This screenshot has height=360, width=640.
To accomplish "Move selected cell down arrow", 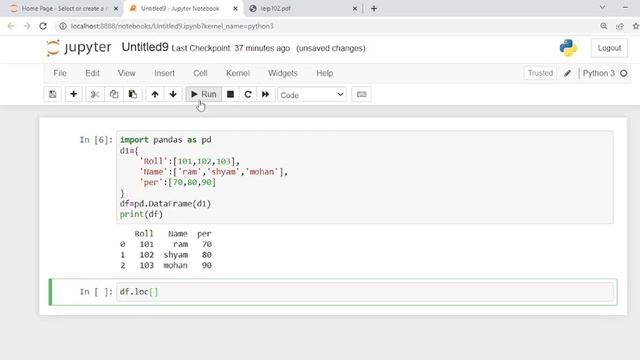I will (173, 94).
